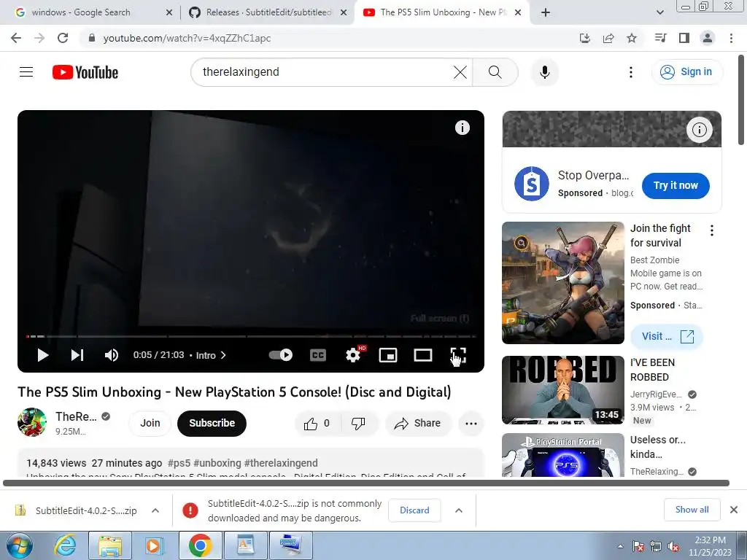Switch to SubtitleEdit Releases tab
747x560 pixels.
pyautogui.click(x=268, y=12)
